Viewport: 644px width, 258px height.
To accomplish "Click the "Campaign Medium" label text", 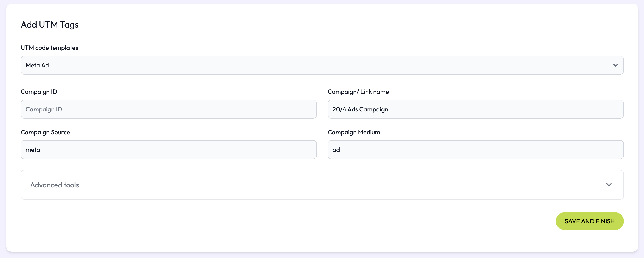I will [x=353, y=132].
